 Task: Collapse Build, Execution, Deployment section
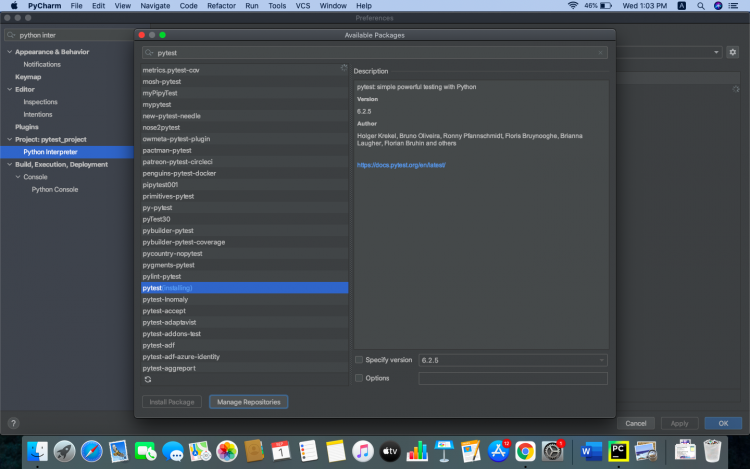tap(10, 164)
